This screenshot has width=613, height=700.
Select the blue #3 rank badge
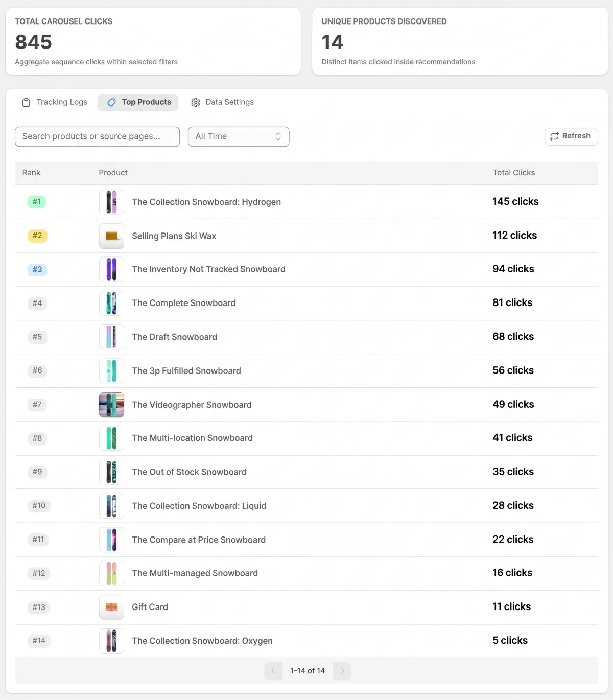pos(37,269)
